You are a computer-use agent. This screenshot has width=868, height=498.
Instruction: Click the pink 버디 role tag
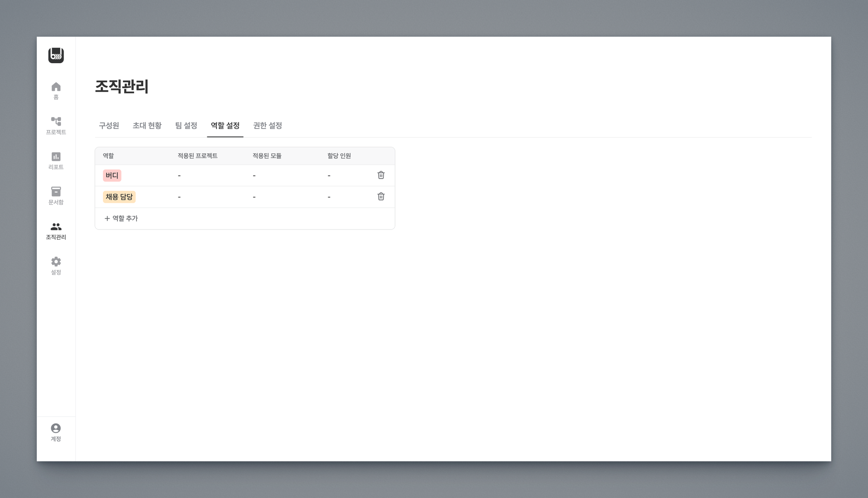(112, 176)
